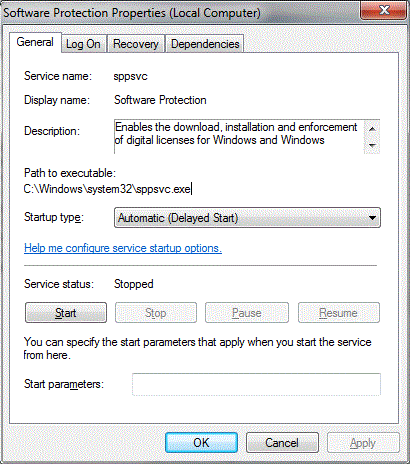Click the Apply button
This screenshot has height=464, width=410.
tap(363, 443)
